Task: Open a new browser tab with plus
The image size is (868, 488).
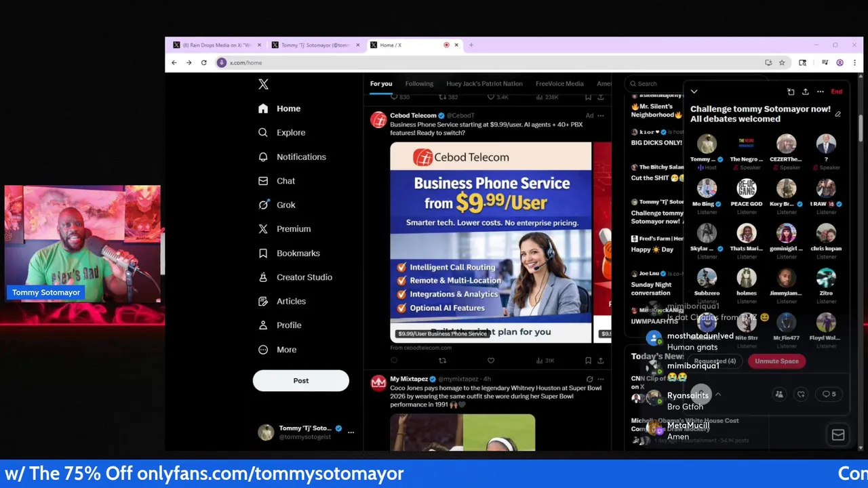Action: pos(471,45)
